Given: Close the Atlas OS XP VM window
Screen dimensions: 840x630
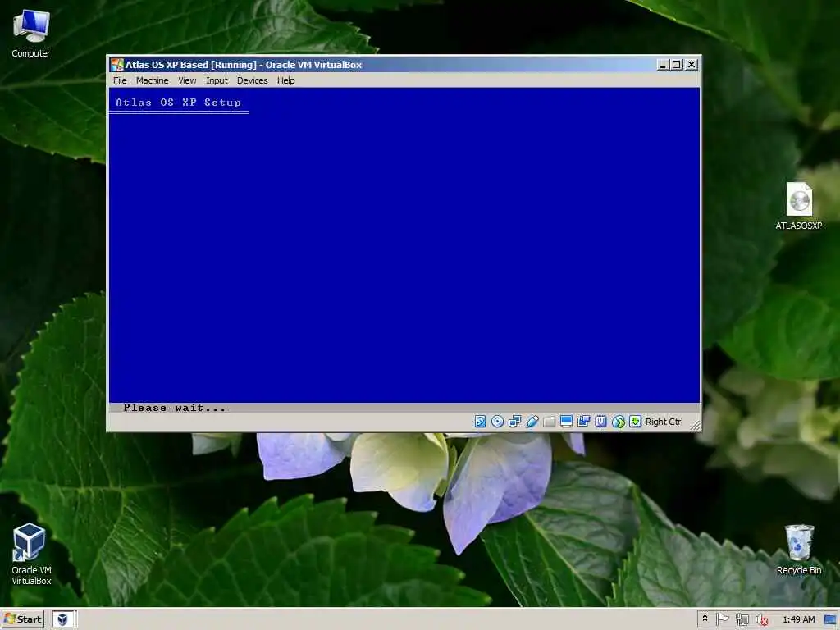Looking at the screenshot, I should [x=692, y=65].
